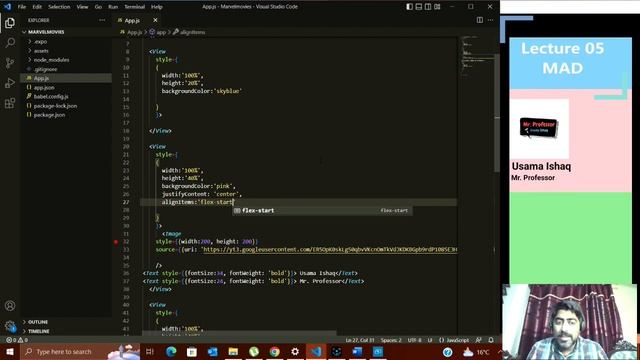Image resolution: width=640 pixels, height=360 pixels.
Task: Click the feedback icon in status bar
Action: 479,340
